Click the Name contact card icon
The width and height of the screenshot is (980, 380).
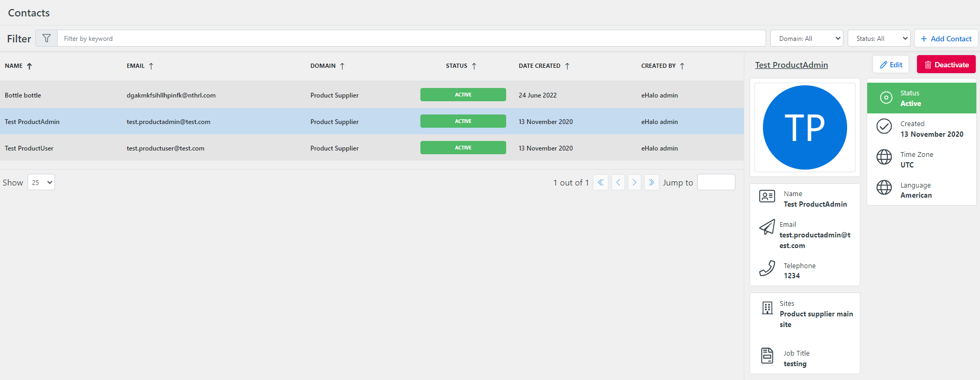point(767,197)
